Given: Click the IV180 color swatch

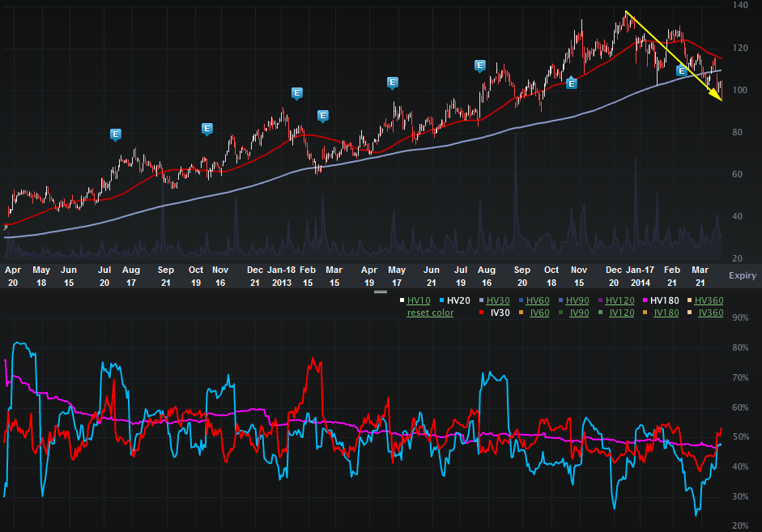Looking at the screenshot, I should click(x=645, y=313).
